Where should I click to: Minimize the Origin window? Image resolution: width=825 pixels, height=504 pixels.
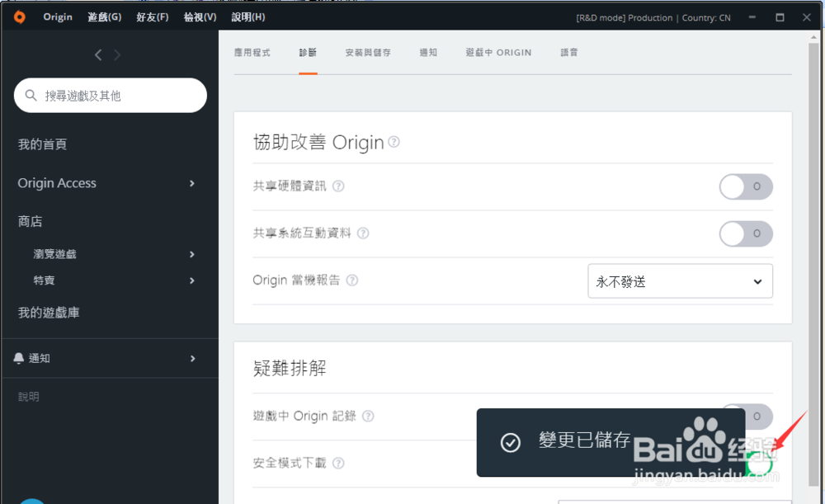(x=752, y=16)
